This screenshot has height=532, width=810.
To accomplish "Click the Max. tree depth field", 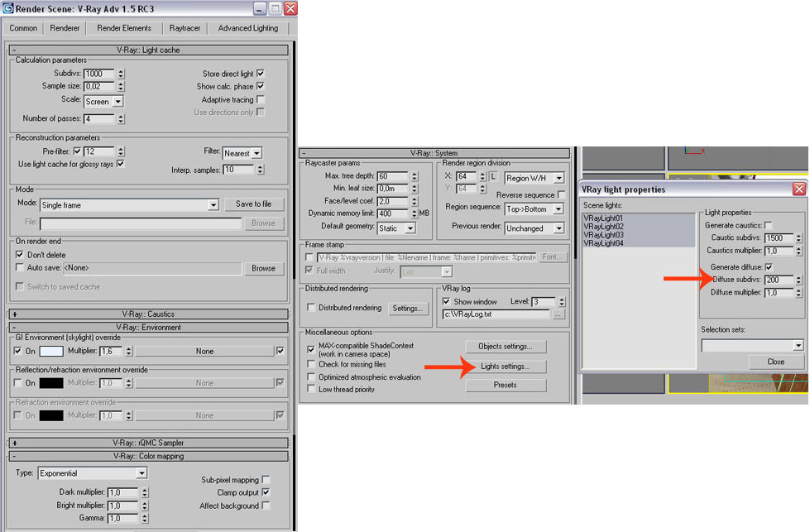I will 393,176.
